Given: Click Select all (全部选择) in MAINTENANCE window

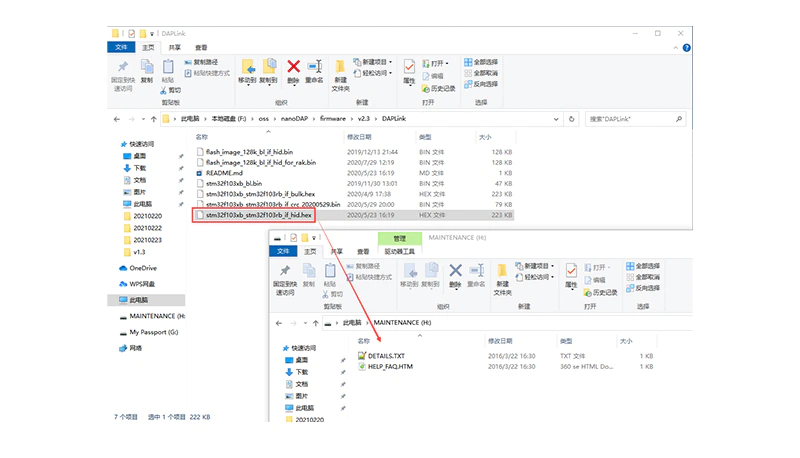Looking at the screenshot, I should pyautogui.click(x=643, y=266).
